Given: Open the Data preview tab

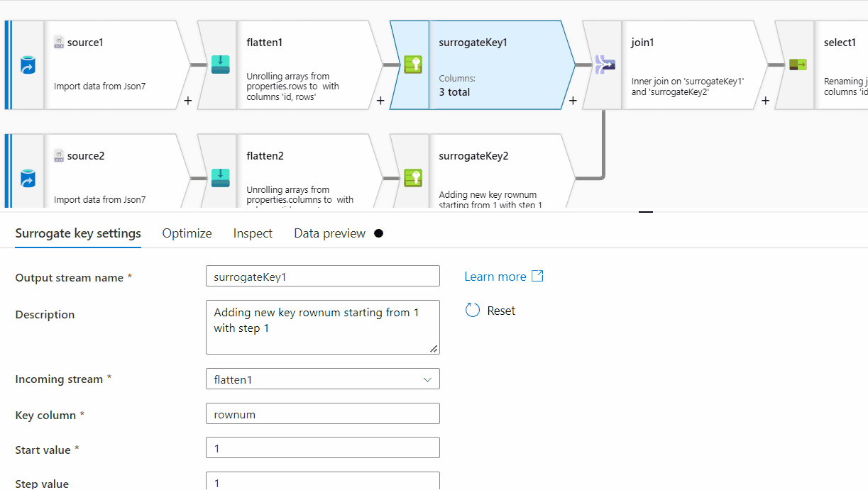Looking at the screenshot, I should (329, 233).
